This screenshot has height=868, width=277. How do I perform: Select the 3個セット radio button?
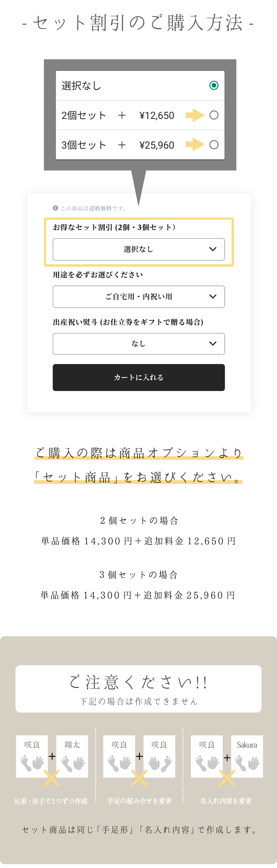pos(214,145)
